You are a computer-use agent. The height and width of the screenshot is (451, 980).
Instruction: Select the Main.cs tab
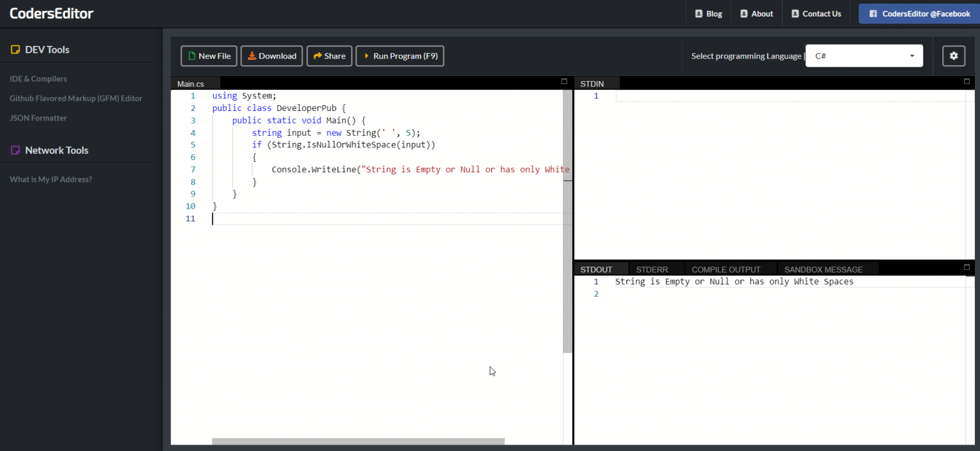coord(191,83)
